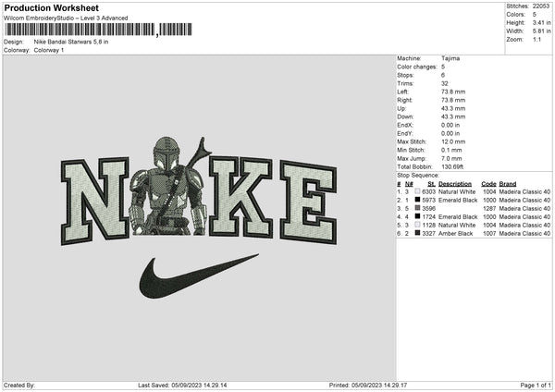Click the swatch beside 1128 Natural White

coord(418,225)
